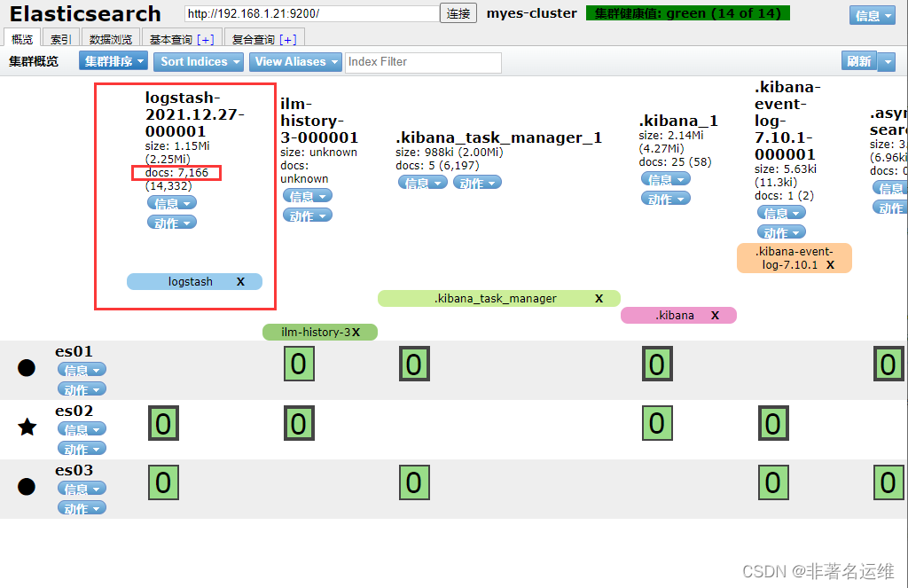Open 动作 dropdown for node es02

[x=82, y=449]
